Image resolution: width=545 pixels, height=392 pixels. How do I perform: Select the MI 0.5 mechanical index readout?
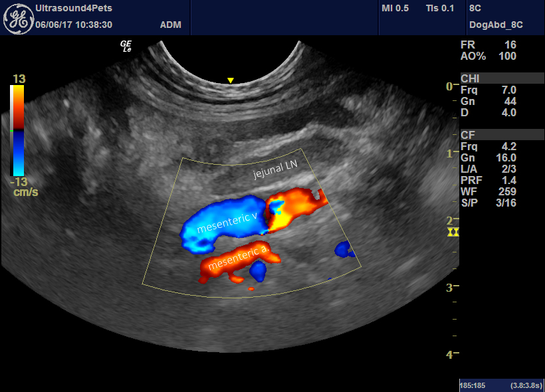[x=394, y=9]
